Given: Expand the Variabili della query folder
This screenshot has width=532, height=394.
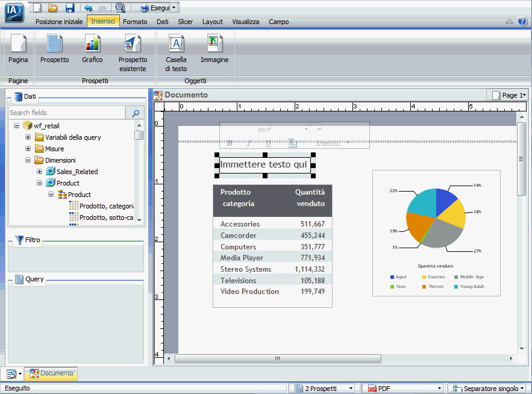Looking at the screenshot, I should tap(28, 137).
